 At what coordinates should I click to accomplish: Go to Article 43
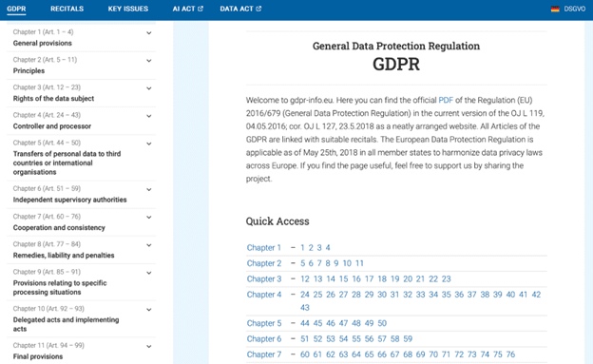(305, 308)
